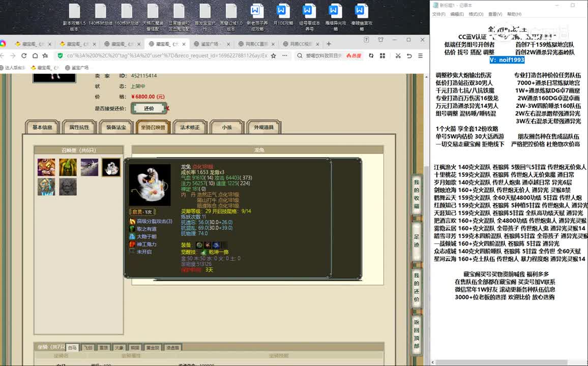Image resolution: width=588 pixels, height=366 pixels.
Task: Click the 高级分裂攻击 skill icon
Action: (x=132, y=222)
